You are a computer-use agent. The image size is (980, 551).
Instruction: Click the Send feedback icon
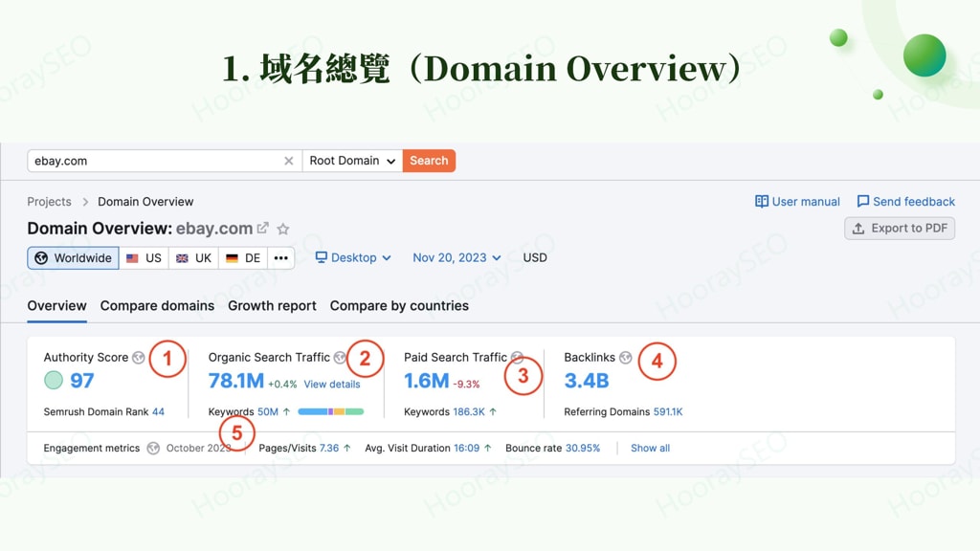[865, 202]
